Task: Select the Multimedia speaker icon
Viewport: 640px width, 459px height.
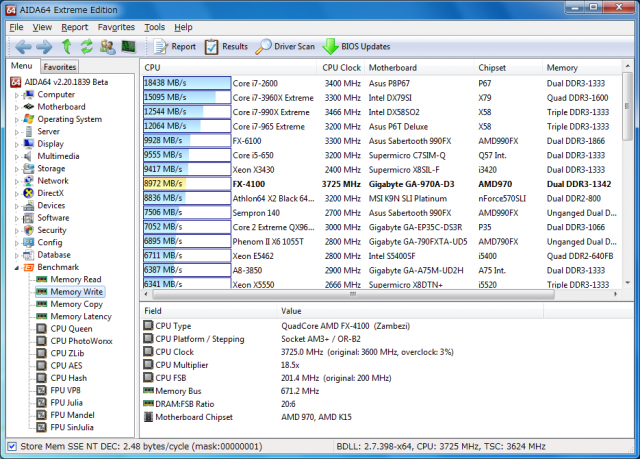Action: [28, 156]
